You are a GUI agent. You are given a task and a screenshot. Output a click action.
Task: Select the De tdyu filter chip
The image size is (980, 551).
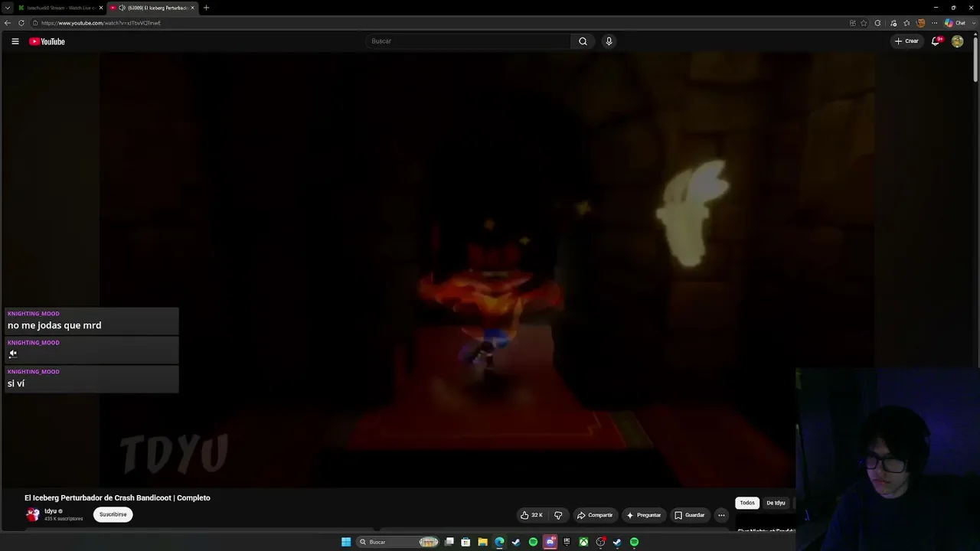[x=776, y=503]
